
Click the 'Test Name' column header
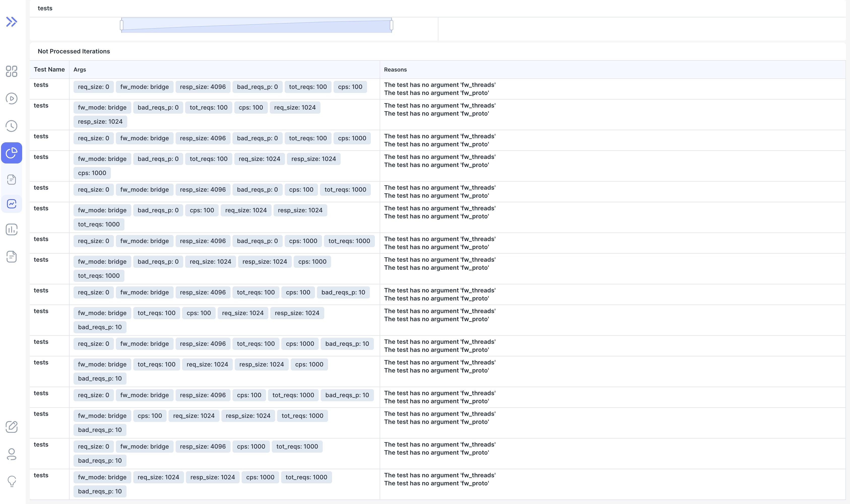tap(49, 69)
